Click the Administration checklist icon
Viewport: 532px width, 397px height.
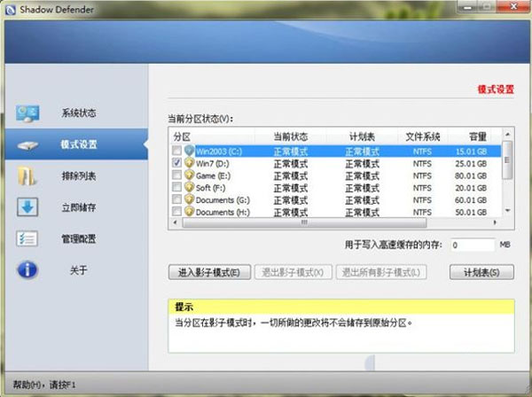click(27, 238)
